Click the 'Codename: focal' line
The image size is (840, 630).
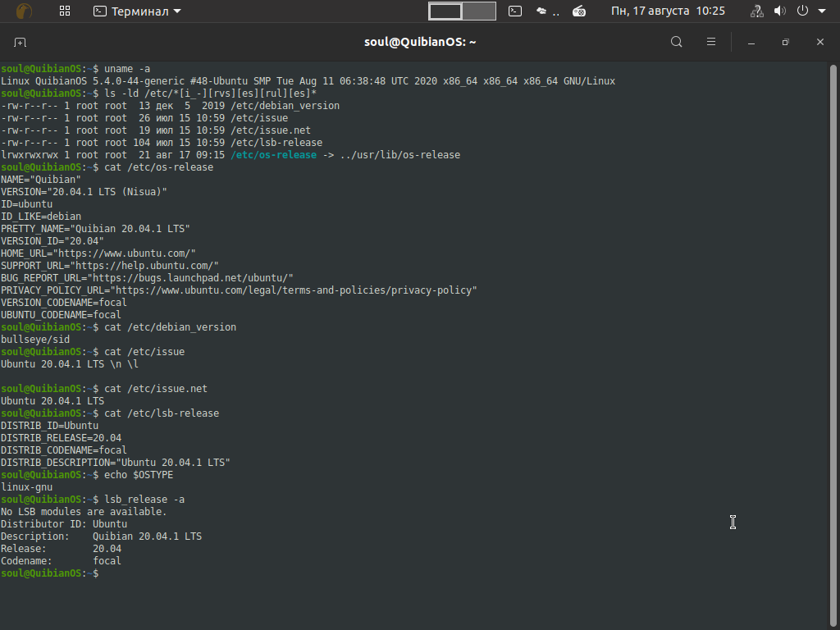tap(61, 561)
